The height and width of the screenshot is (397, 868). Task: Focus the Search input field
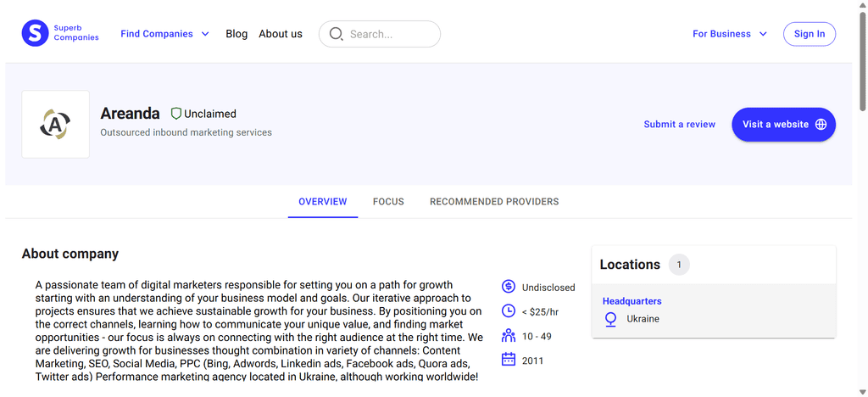380,34
